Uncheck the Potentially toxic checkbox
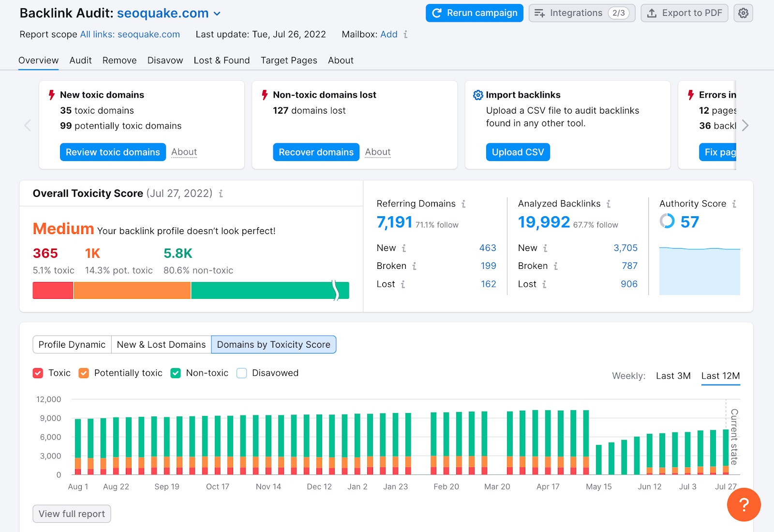Image resolution: width=774 pixels, height=532 pixels. [x=84, y=373]
